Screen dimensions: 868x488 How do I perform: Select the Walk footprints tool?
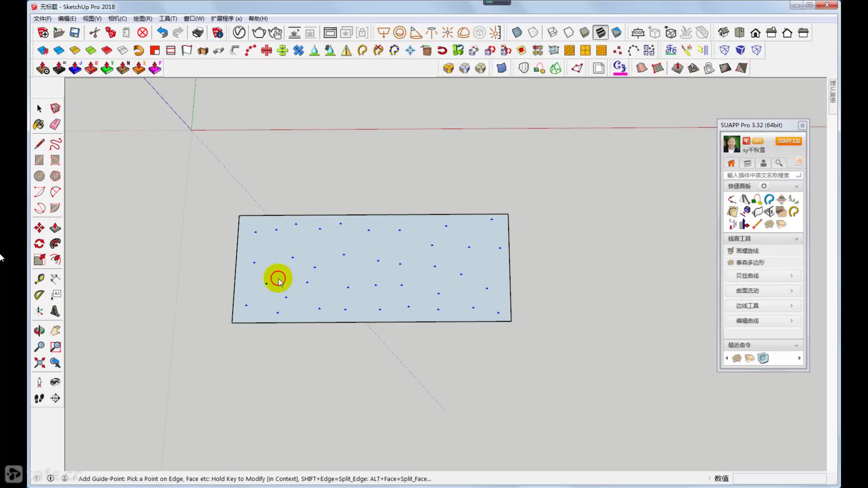coord(39,398)
